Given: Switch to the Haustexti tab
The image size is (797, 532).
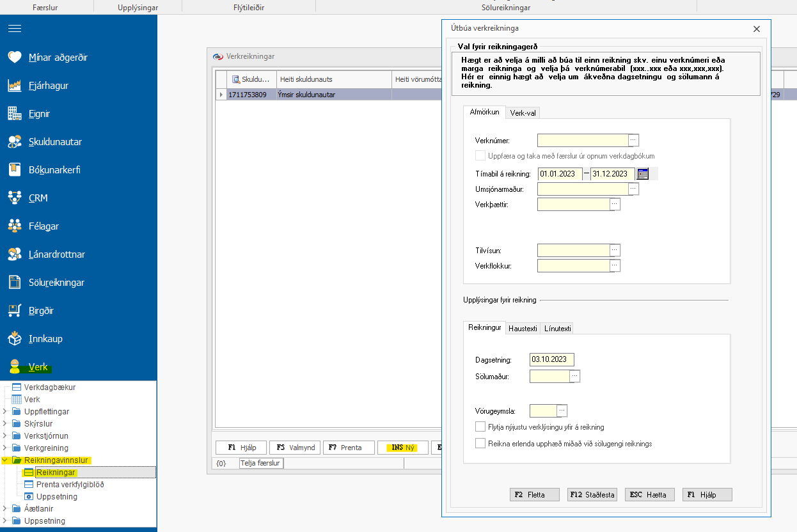Looking at the screenshot, I should tap(523, 328).
